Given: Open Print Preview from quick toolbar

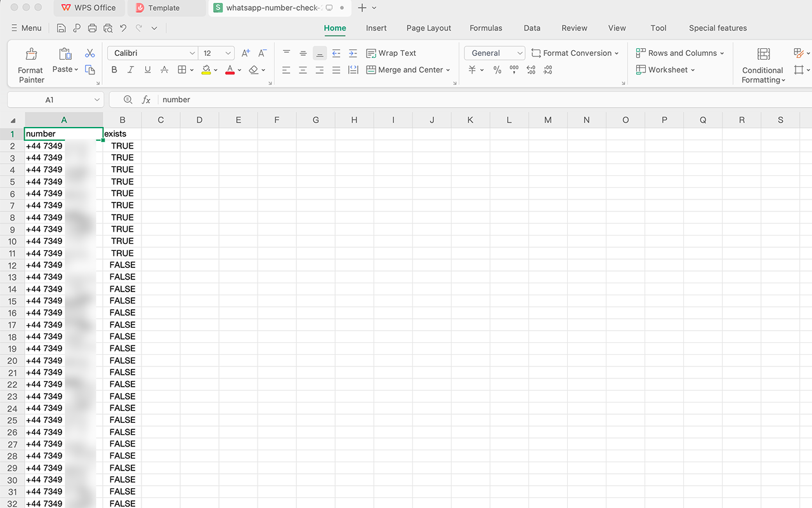Looking at the screenshot, I should [x=108, y=28].
